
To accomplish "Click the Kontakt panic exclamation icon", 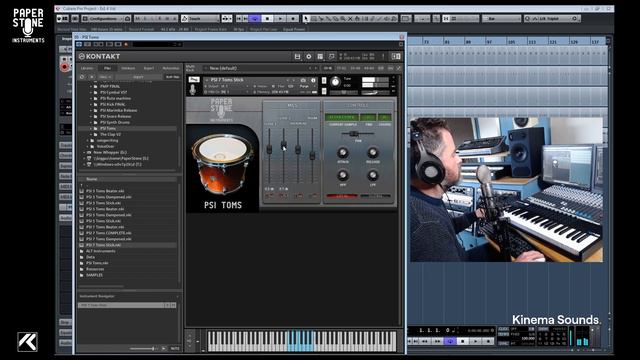I will 383,56.
